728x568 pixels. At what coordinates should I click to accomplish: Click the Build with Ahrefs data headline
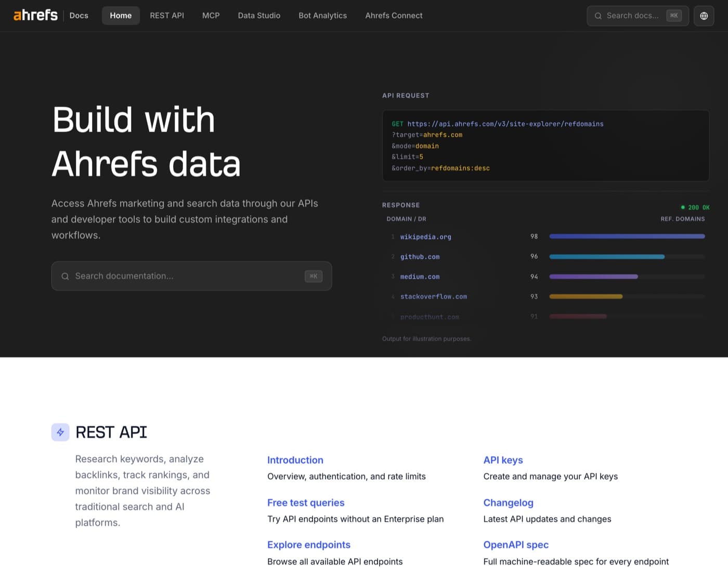[x=146, y=141]
